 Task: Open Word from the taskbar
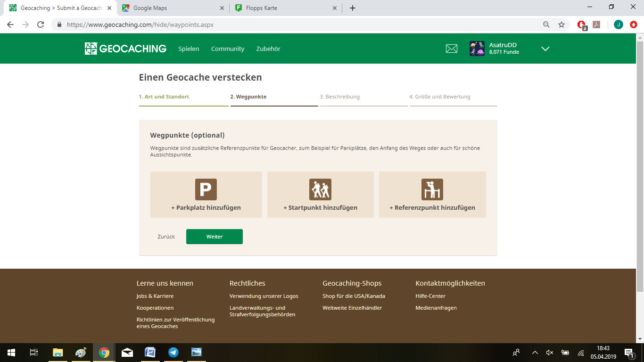(150, 352)
